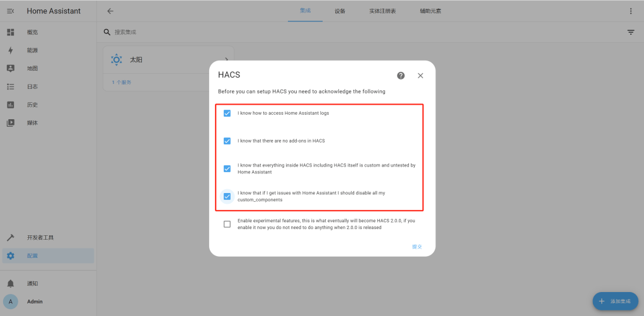Open the History (历史) chart icon
Screen dimensions: 644x316
tap(11, 105)
